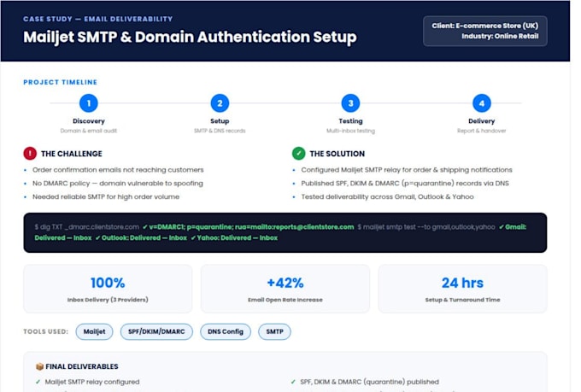Image resolution: width=581 pixels, height=392 pixels.
Task: Click 'SMTP & DNS records' subtitle
Action: click(x=220, y=131)
